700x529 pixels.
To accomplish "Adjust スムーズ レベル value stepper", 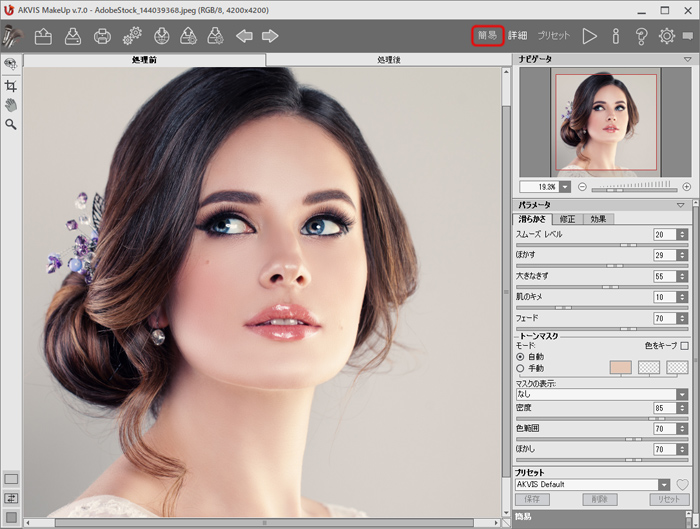I will pos(682,234).
